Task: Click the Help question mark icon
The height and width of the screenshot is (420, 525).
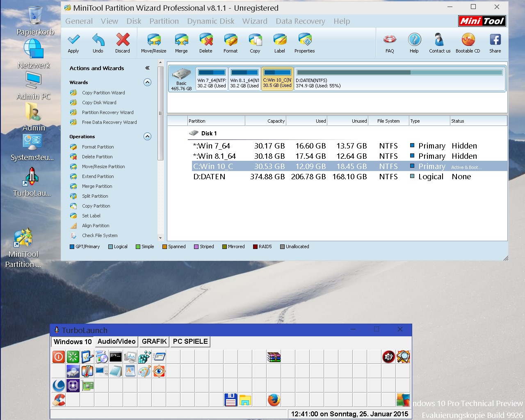Action: pos(414,40)
